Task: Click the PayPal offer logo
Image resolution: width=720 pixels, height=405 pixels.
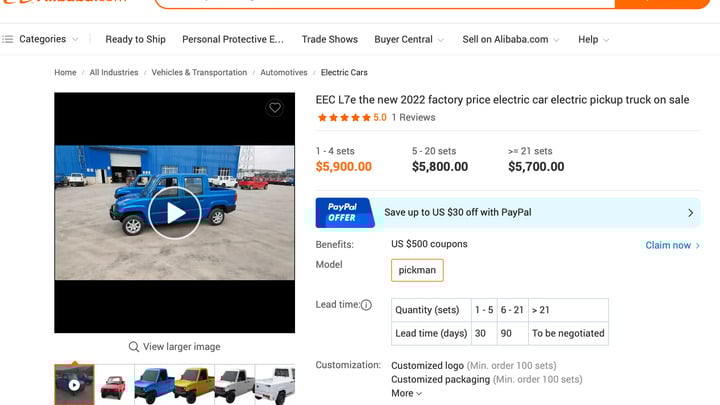Action: (x=345, y=212)
